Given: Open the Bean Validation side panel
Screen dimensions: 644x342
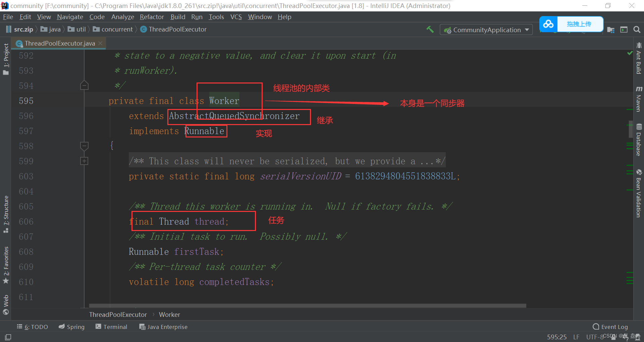Looking at the screenshot, I should [639, 193].
